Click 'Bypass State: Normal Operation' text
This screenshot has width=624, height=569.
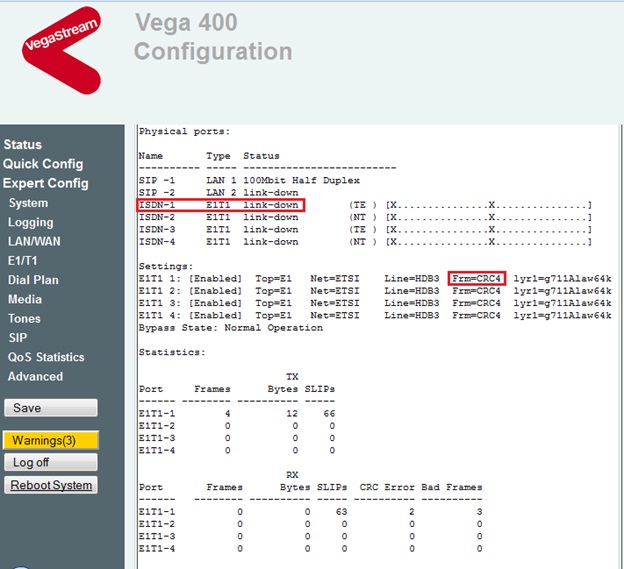(x=231, y=328)
